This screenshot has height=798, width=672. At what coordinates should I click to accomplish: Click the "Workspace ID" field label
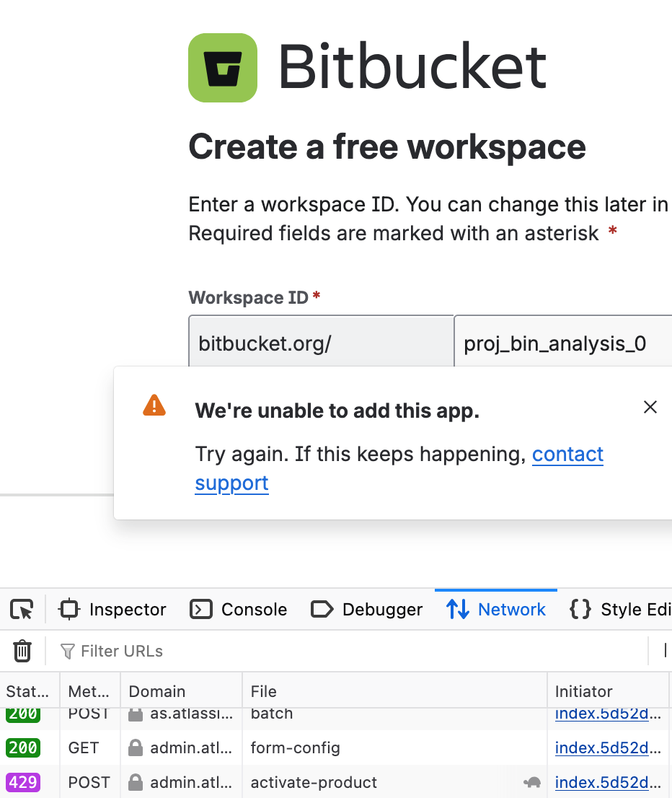click(x=248, y=297)
